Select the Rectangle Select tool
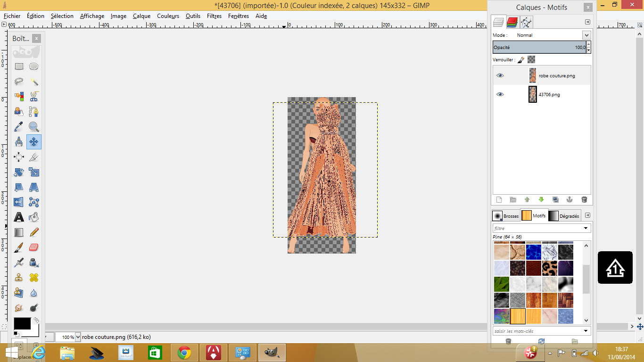Screen dimensions: 644x362 pyautogui.click(x=19, y=66)
